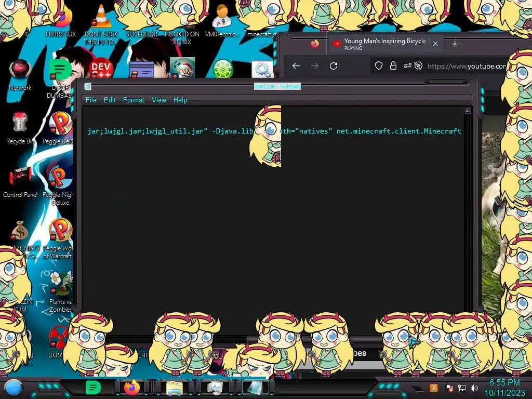Open the volume speaker tray icon
The width and height of the screenshot is (532, 399).
coord(474,388)
